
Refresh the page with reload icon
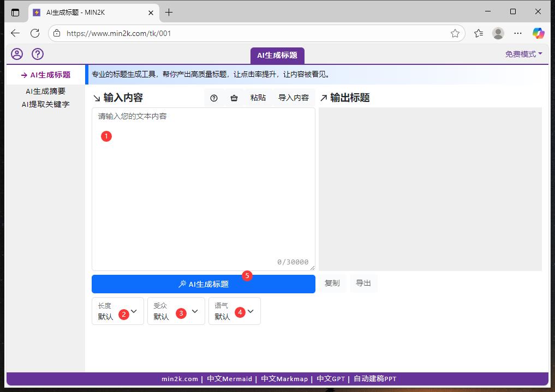click(35, 33)
